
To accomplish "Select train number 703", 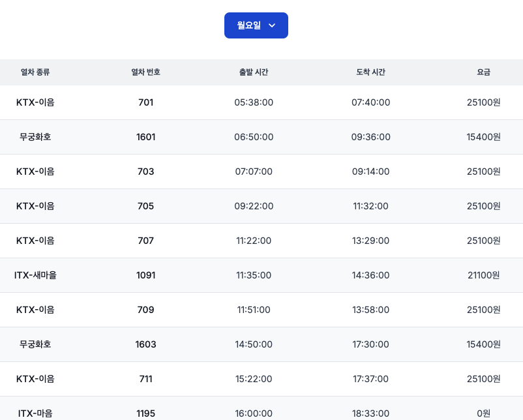I will pos(146,172).
